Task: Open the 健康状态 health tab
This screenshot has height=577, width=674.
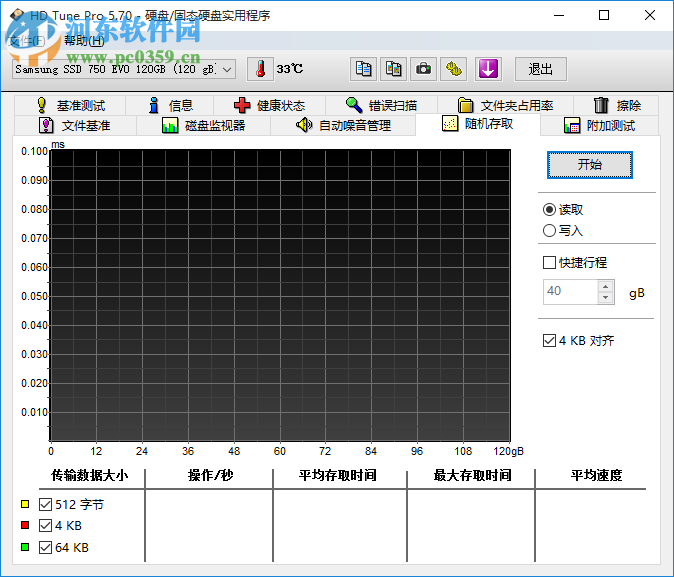Action: (x=270, y=105)
